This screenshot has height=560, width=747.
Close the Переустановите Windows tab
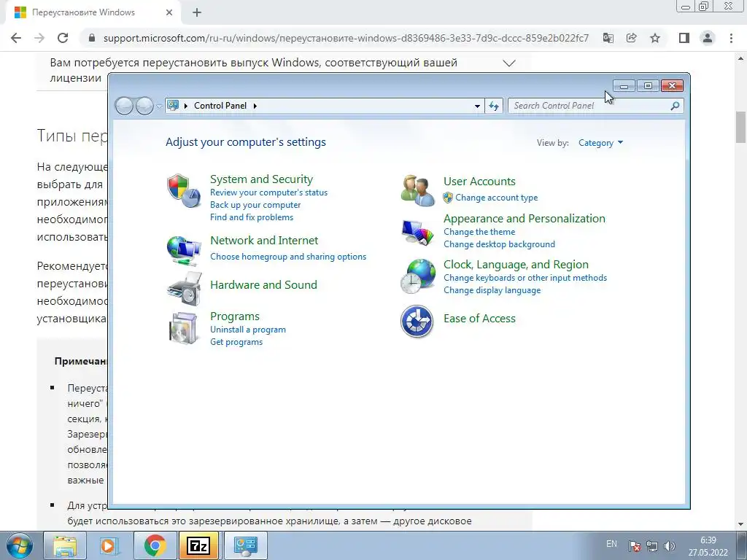pyautogui.click(x=169, y=13)
